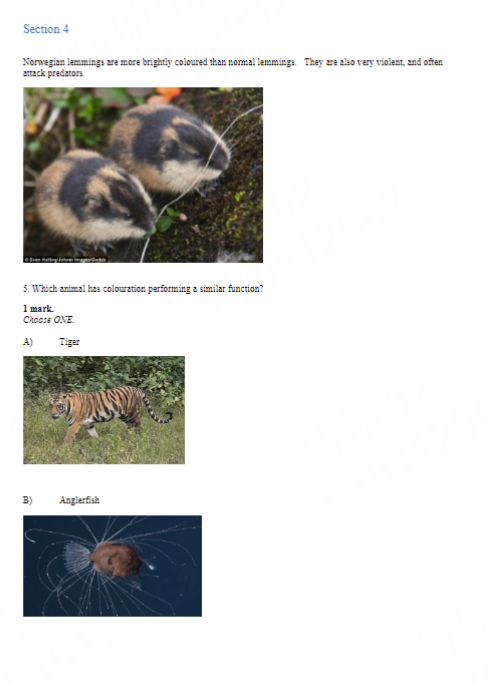The width and height of the screenshot is (490, 683).
Task: Click the "Section 4" heading
Action: (x=46, y=29)
